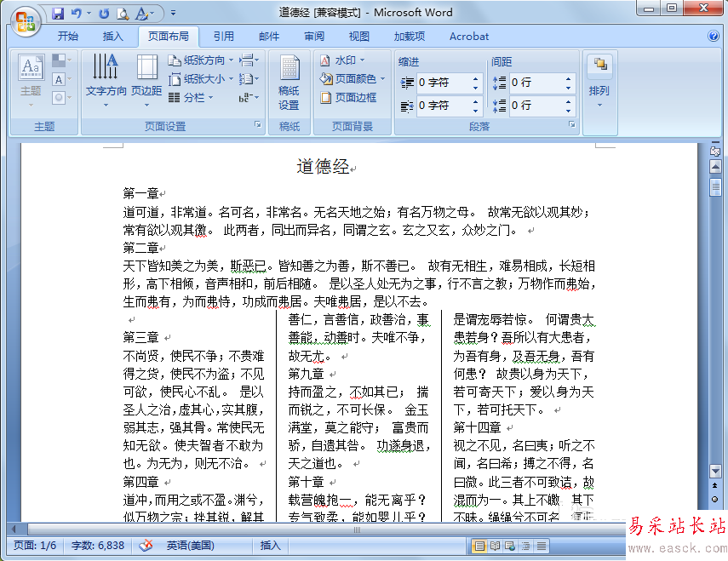Switch to Outline view button

tap(525, 547)
